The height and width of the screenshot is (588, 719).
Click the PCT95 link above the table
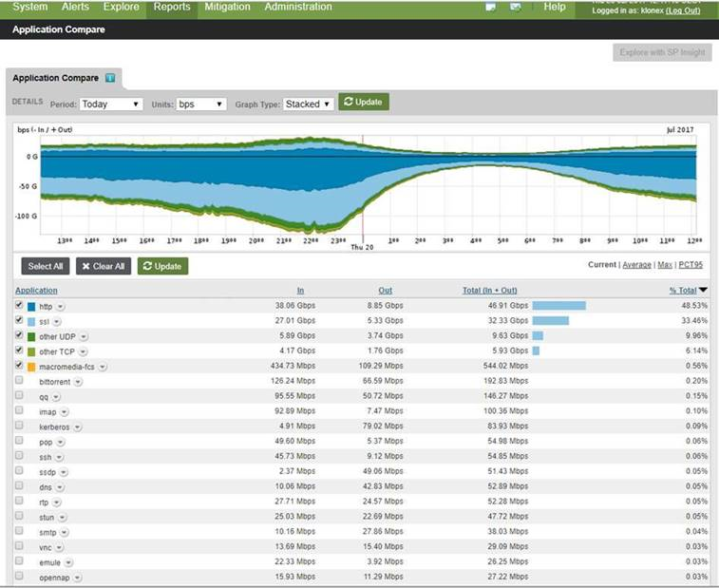[x=692, y=265]
